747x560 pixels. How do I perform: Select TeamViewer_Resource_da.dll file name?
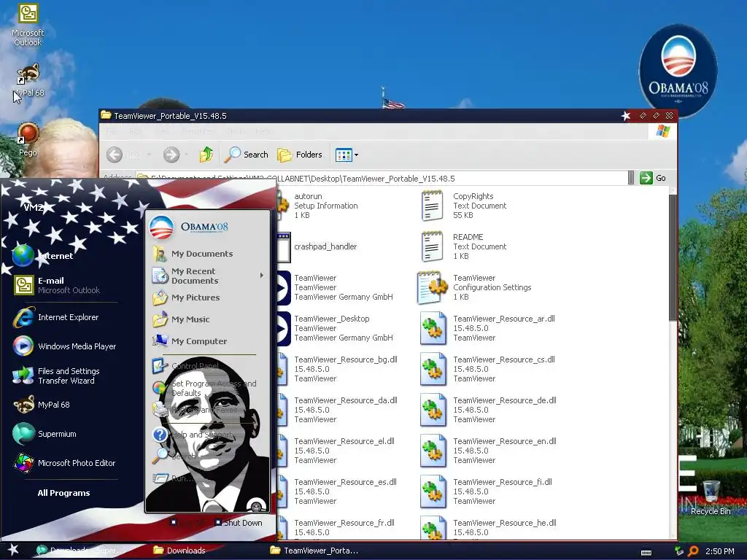click(345, 400)
